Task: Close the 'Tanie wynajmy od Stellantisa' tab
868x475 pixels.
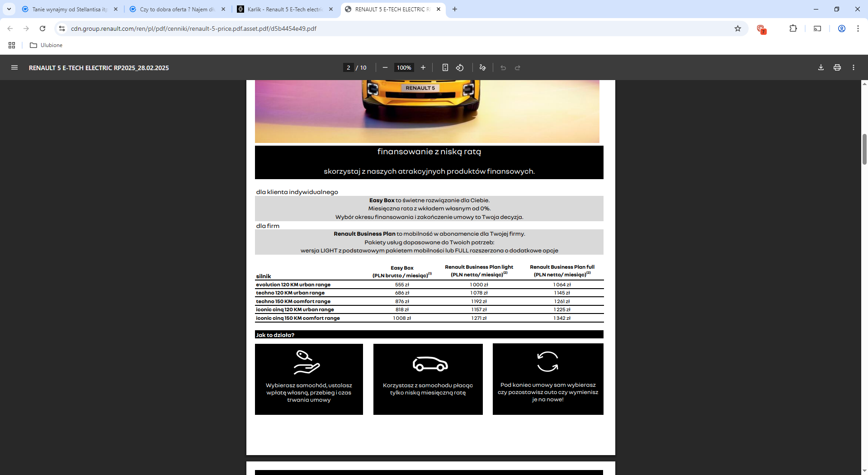Action: (x=116, y=9)
